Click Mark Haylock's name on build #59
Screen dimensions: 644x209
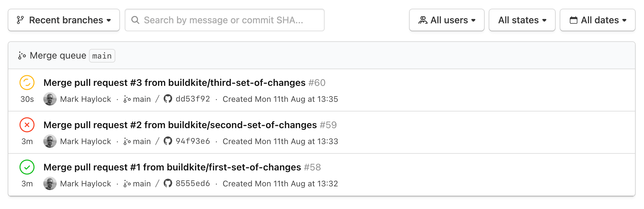pos(85,141)
